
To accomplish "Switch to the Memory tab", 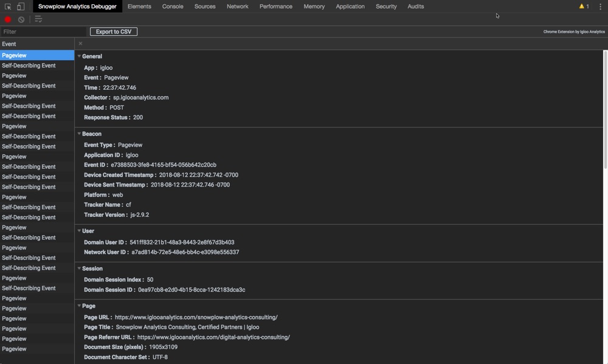I will 314,6.
